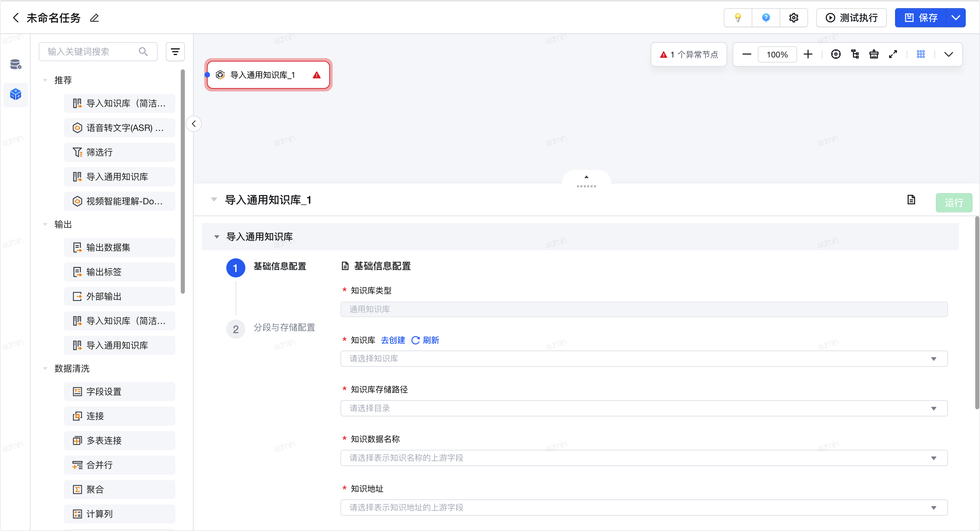Open the blue question mark help icon
Viewport: 980px width, 531px height.
point(766,18)
